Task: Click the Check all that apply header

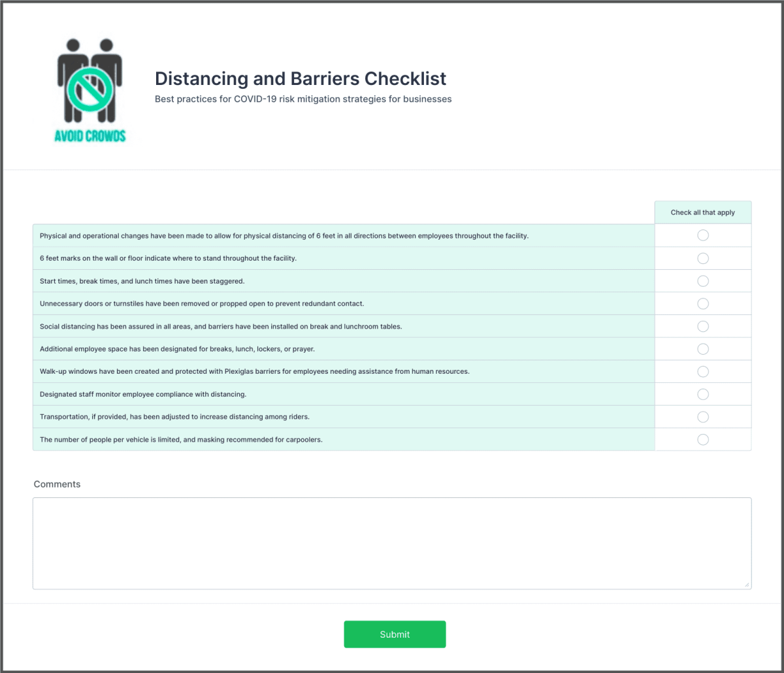Action: tap(702, 212)
